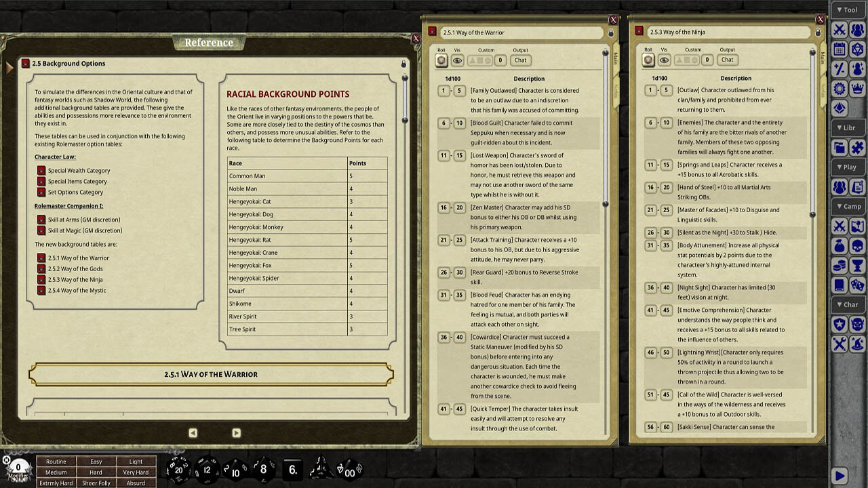Collapse the Libr sidebar group

[848, 128]
